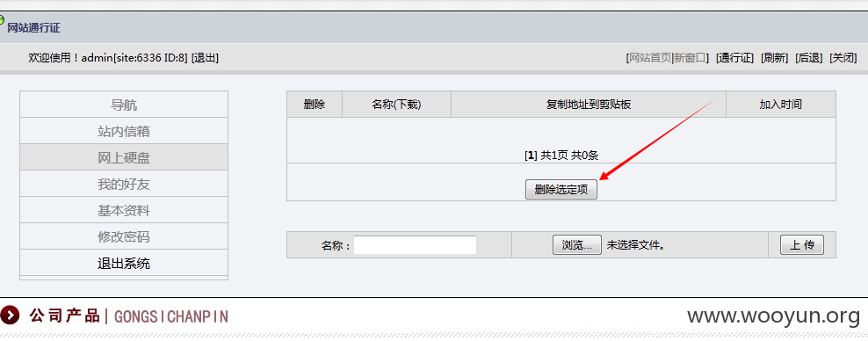Viewport: 868px width, 341px height.
Task: Click the 浏览... file button
Action: [577, 244]
